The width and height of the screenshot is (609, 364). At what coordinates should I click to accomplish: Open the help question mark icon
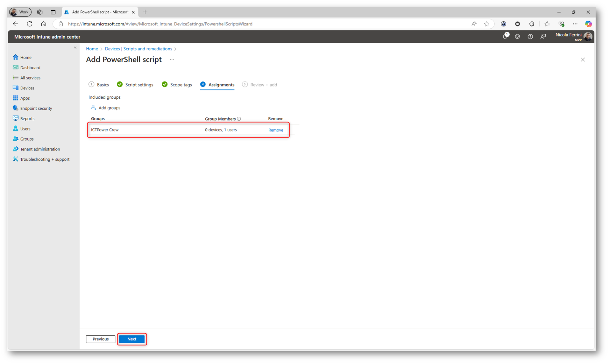coord(530,37)
